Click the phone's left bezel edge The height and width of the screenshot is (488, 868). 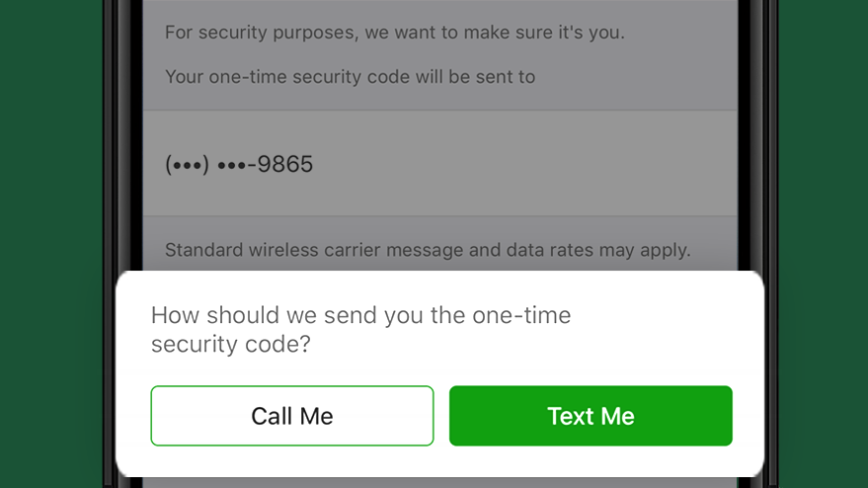tap(126, 148)
